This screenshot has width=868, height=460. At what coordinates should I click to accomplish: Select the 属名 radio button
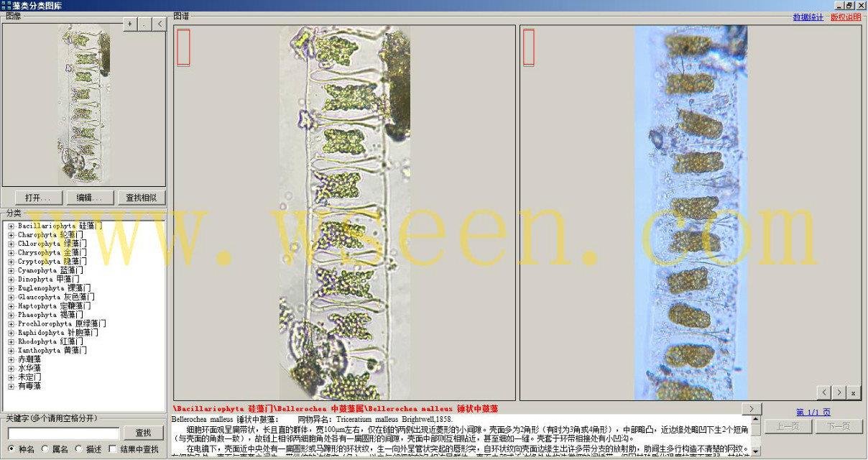tap(45, 449)
